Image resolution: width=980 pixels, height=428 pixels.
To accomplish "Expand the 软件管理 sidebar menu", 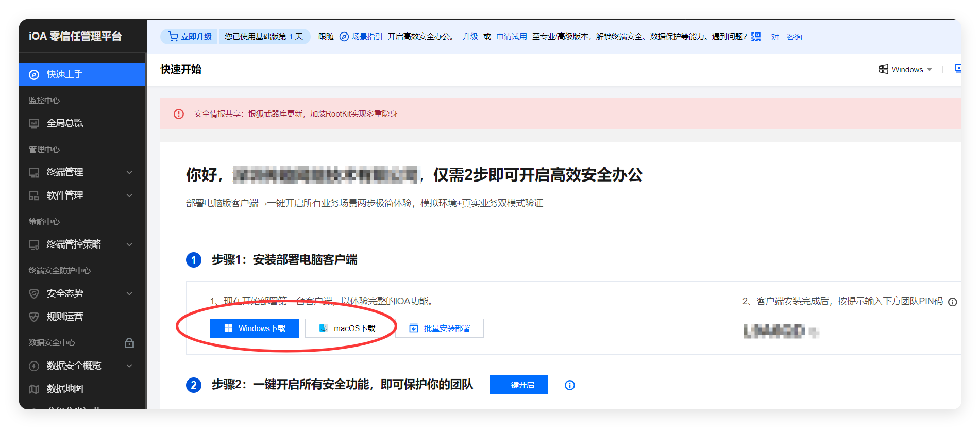I will [129, 195].
